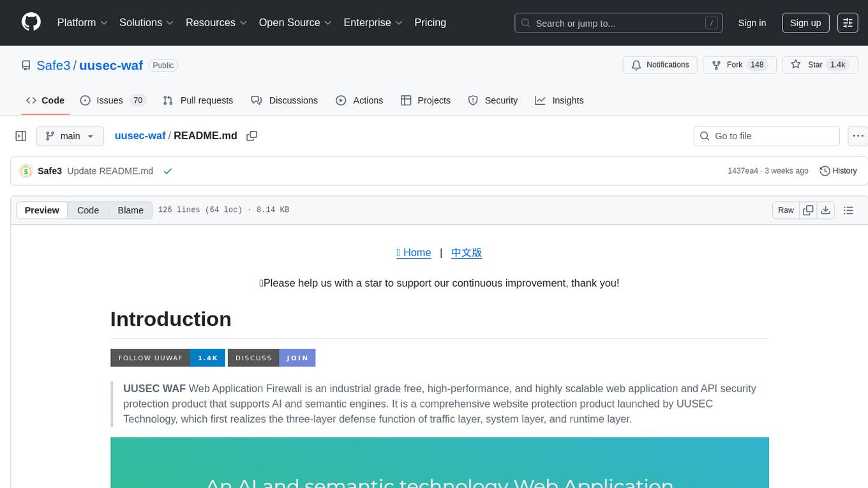Open the Safe3 owner link
Screen dimensions: 868x488
point(54,65)
